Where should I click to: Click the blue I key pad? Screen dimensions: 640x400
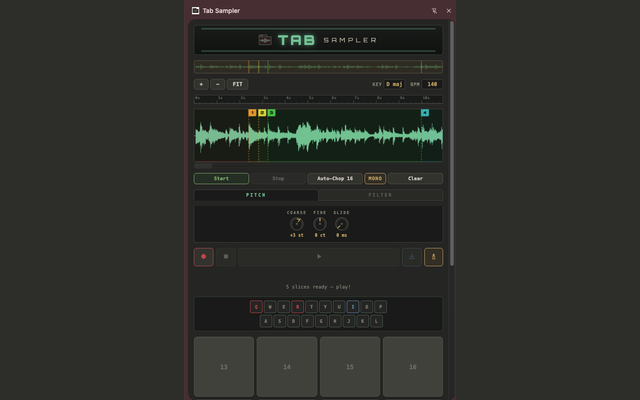click(353, 307)
